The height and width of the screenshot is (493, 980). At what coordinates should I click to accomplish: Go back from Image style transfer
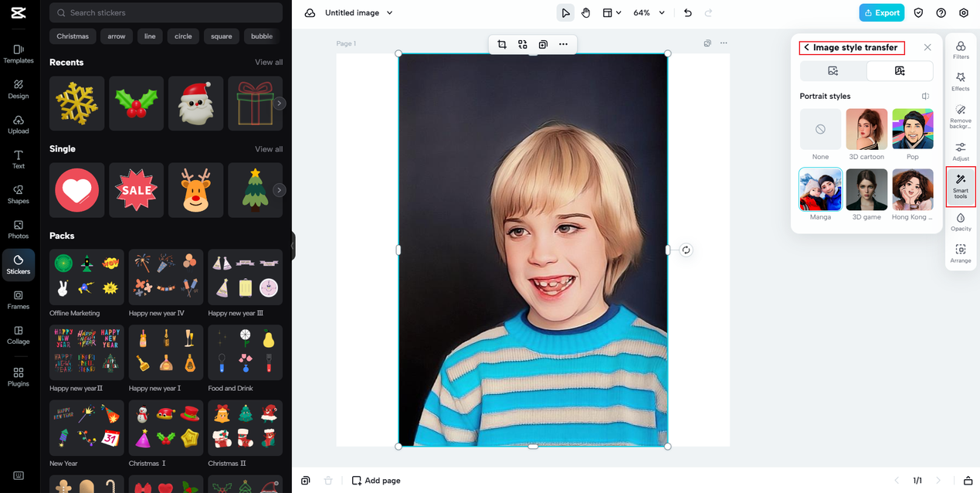coord(806,48)
